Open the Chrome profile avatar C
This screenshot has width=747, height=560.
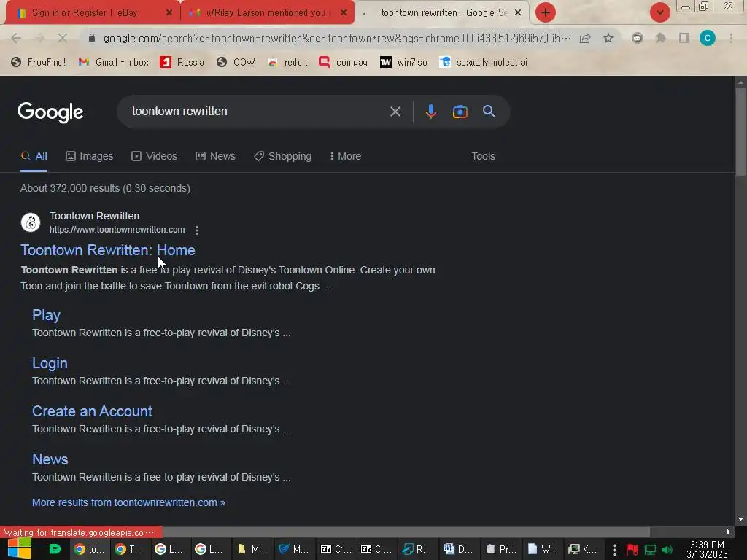[x=708, y=38]
